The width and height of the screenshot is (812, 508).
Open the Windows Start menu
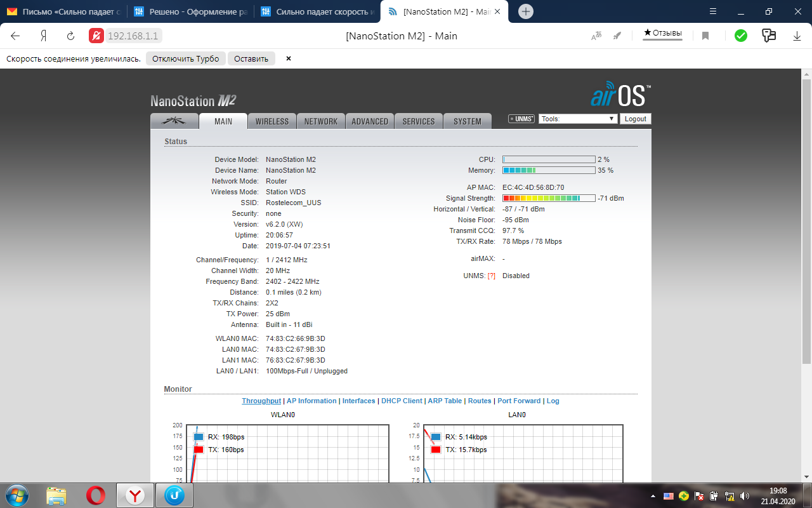16,495
